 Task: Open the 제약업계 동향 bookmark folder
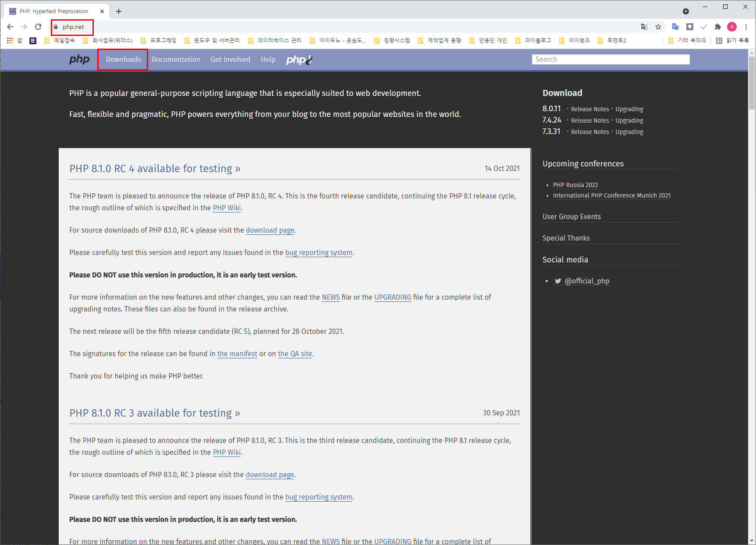(440, 40)
